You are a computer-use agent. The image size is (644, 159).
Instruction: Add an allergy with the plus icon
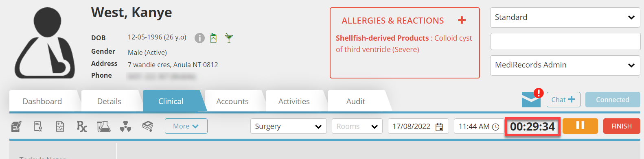[462, 20]
